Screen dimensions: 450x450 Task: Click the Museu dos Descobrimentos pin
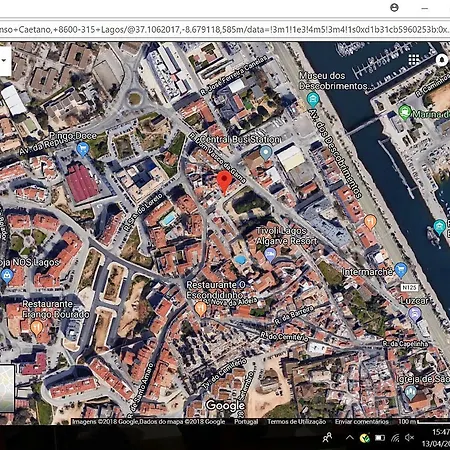point(313,100)
